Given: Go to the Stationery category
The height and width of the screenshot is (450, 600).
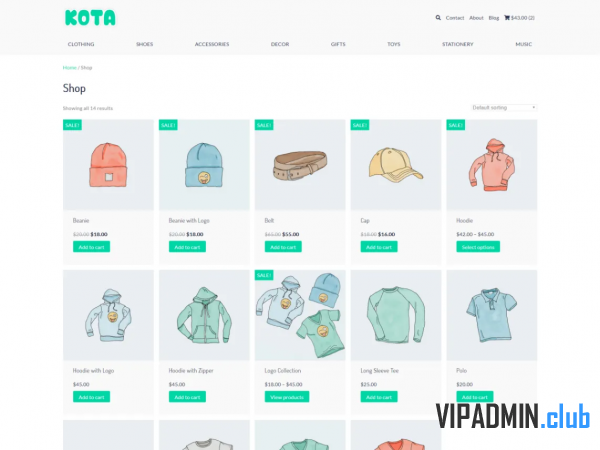Looking at the screenshot, I should tap(458, 44).
